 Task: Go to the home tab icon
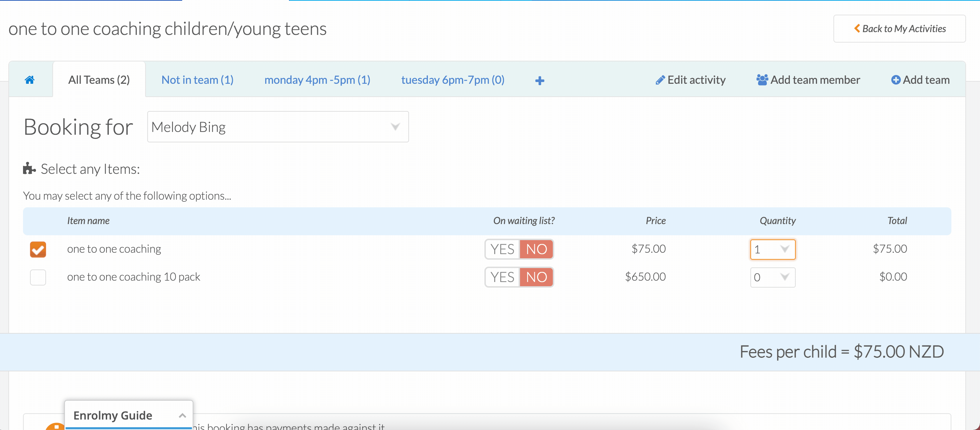[30, 80]
